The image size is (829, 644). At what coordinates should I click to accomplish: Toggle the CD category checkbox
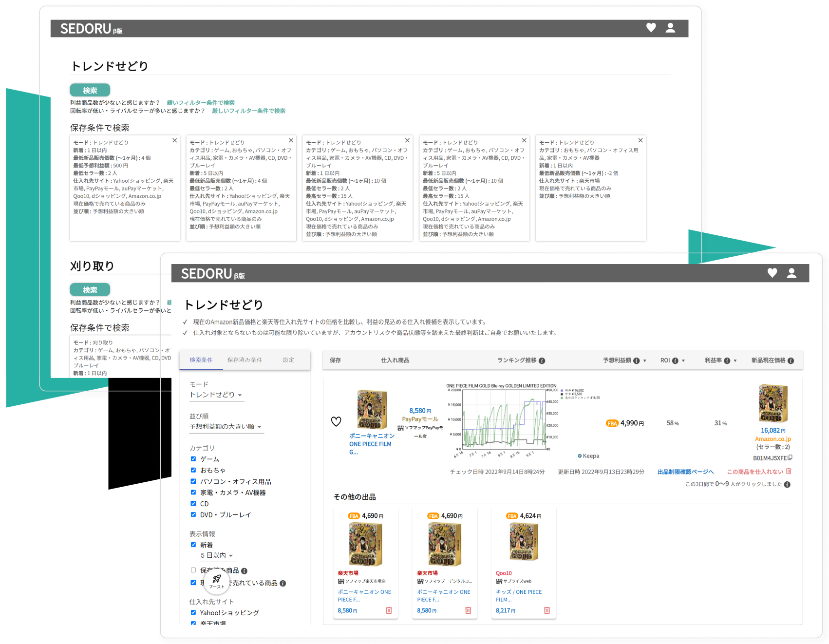tap(193, 504)
